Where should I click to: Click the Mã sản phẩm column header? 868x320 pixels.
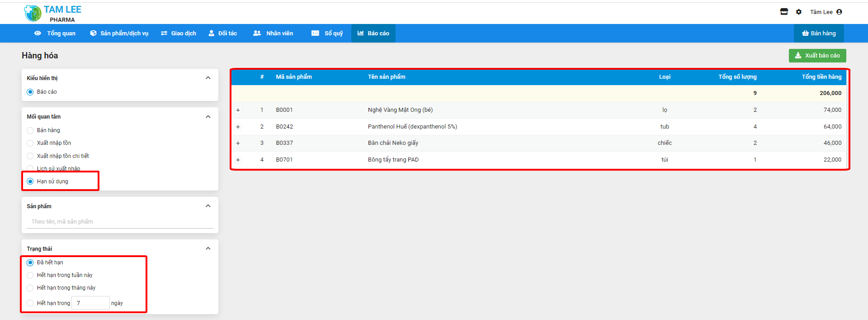tap(294, 77)
